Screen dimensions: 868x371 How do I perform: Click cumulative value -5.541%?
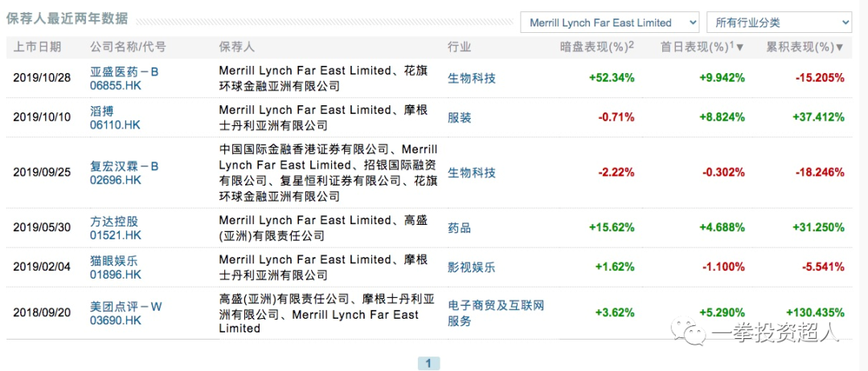tap(823, 267)
